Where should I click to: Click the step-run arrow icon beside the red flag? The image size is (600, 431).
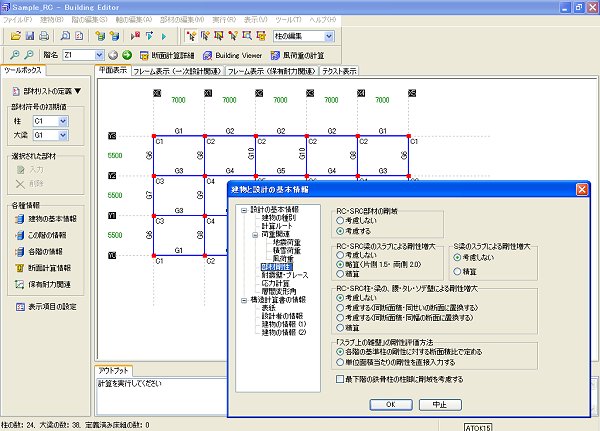[x=150, y=36]
